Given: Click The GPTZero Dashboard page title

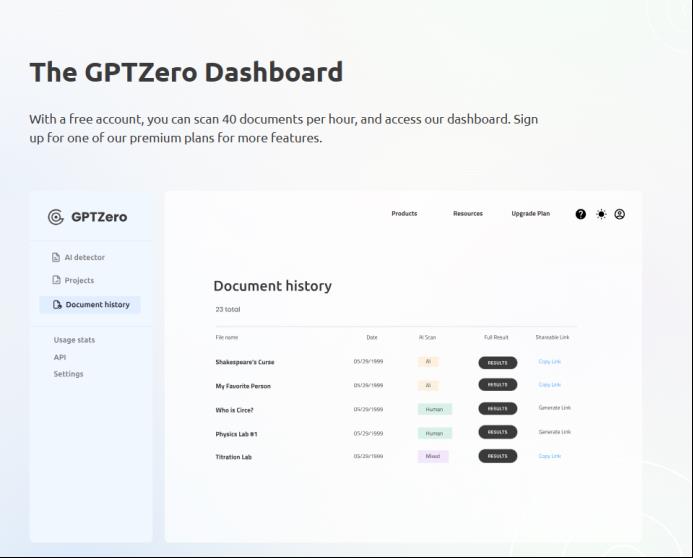Looking at the screenshot, I should 186,72.
